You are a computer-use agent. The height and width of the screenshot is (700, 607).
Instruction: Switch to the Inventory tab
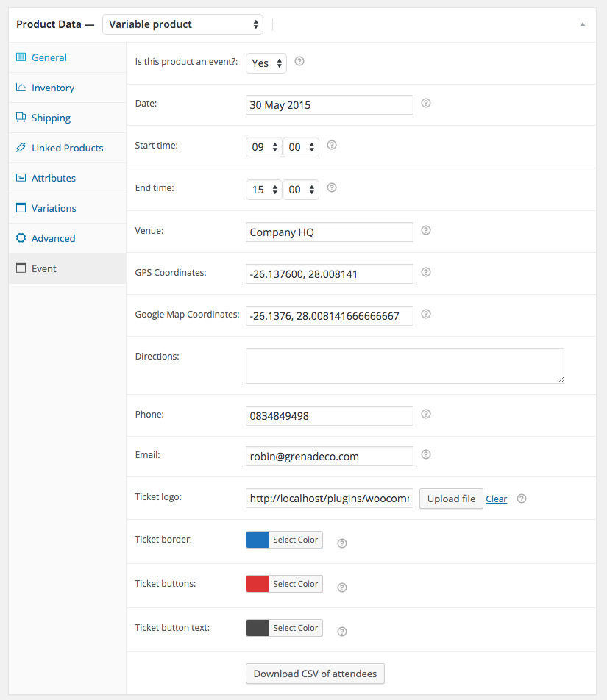coord(52,87)
